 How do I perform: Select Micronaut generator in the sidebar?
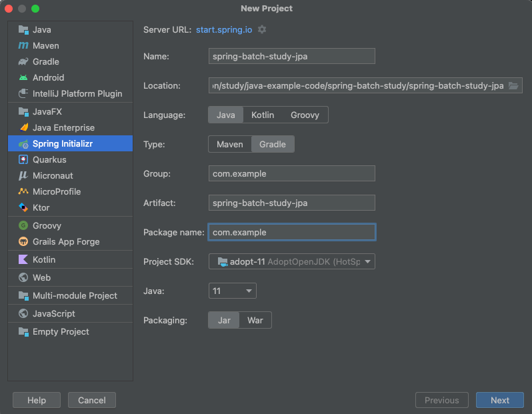pos(70,175)
